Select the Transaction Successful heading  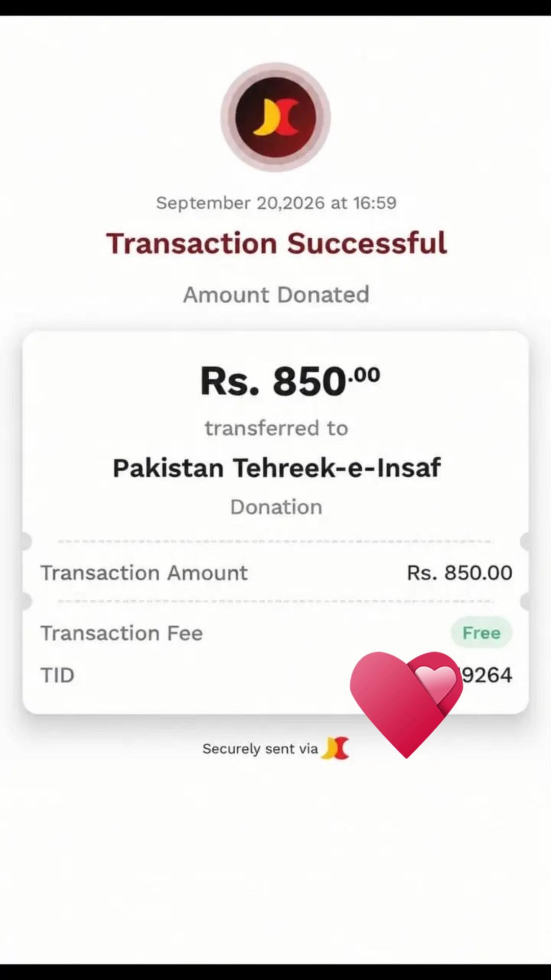coord(276,243)
